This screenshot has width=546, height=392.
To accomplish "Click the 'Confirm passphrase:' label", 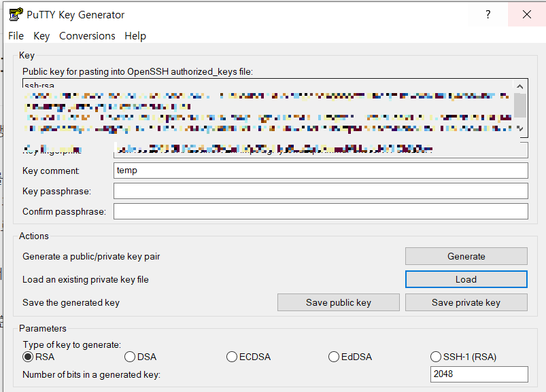I will [64, 212].
